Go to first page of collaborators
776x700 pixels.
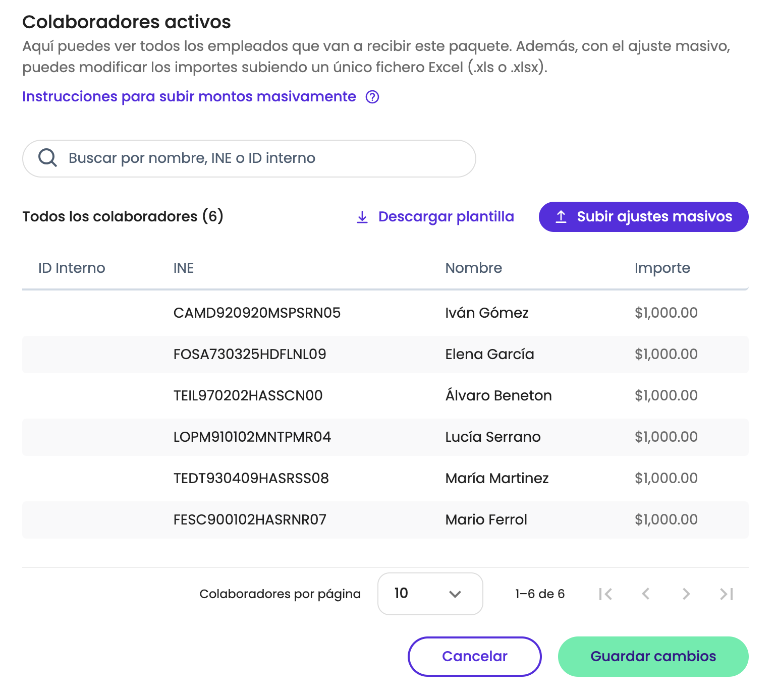pyautogui.click(x=605, y=594)
